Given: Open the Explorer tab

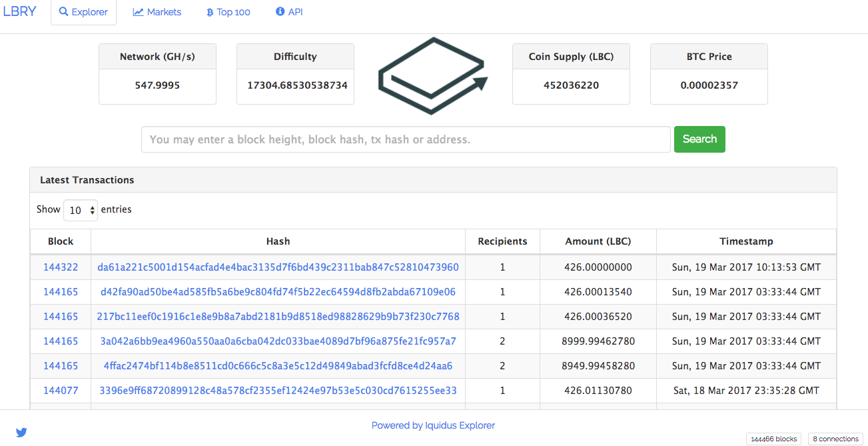Looking at the screenshot, I should 84,12.
